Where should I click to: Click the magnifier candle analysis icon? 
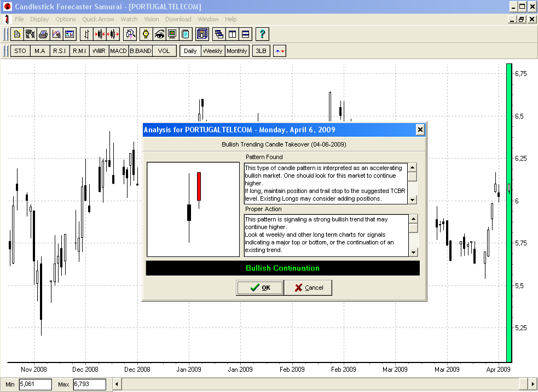(130, 34)
